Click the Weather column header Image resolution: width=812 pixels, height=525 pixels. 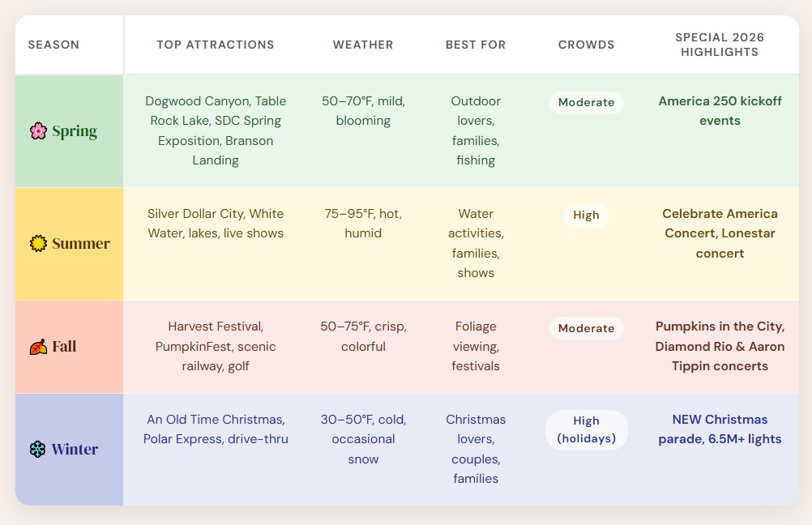tap(363, 45)
